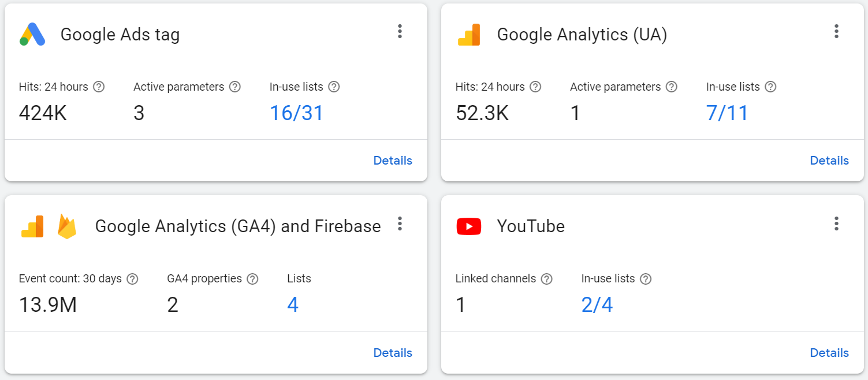Viewport: 868px width, 380px height.
Task: Click the 'Google Analytics (UA)' card title
Action: pos(582,35)
